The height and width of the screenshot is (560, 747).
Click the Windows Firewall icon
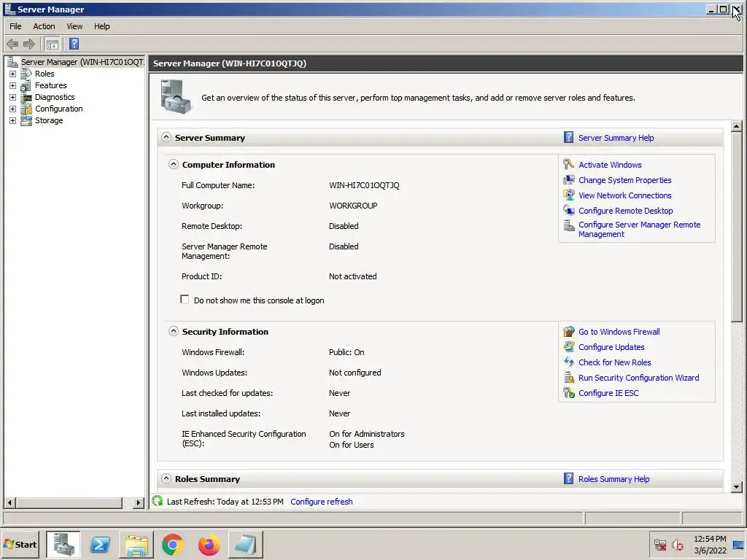(568, 332)
